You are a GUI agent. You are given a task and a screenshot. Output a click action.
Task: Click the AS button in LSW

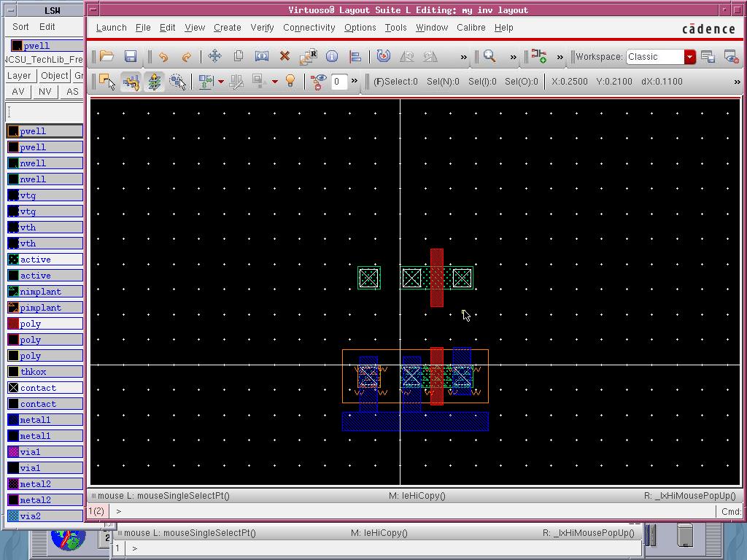(72, 91)
